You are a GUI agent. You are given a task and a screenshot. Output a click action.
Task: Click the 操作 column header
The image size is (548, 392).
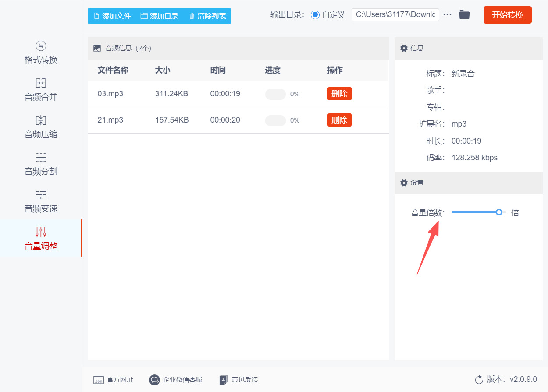coord(335,70)
